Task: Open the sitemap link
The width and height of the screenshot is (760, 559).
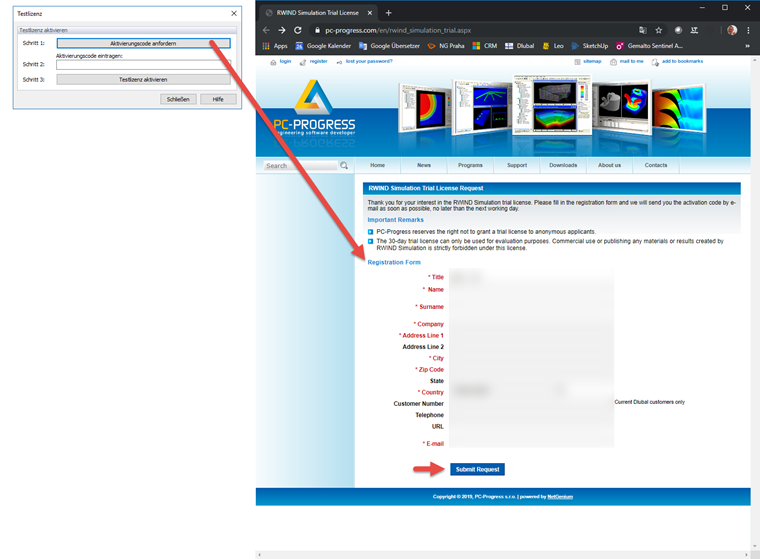Action: pyautogui.click(x=592, y=62)
